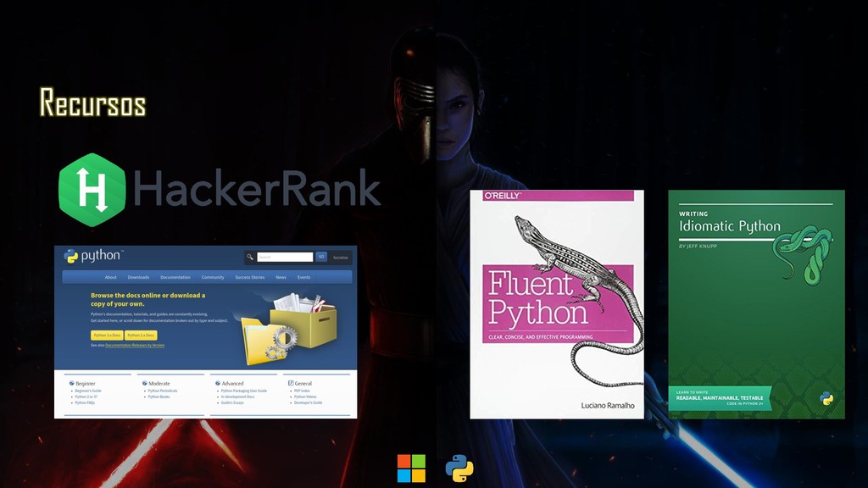
Task: Open the Python Packaging User Guide link
Action: click(243, 391)
